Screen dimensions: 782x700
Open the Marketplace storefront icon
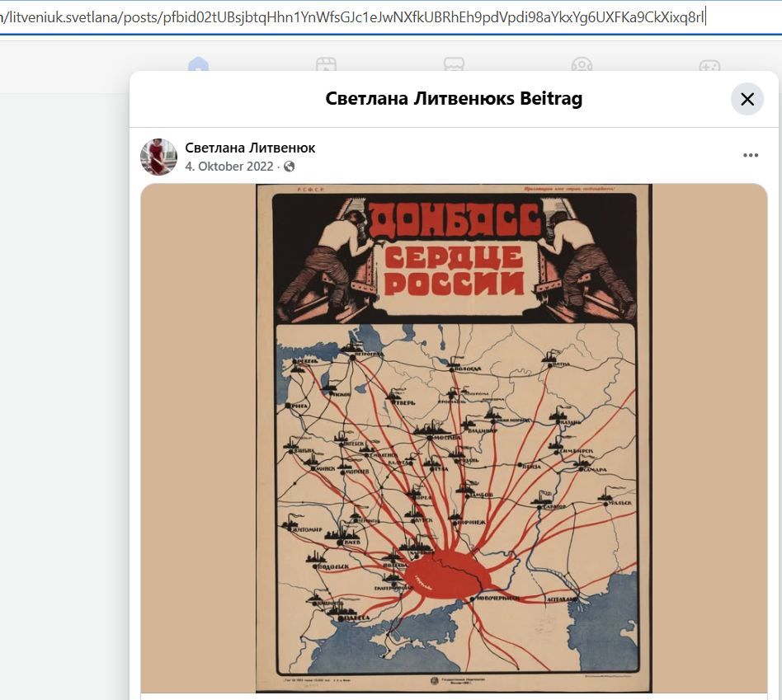point(454,63)
